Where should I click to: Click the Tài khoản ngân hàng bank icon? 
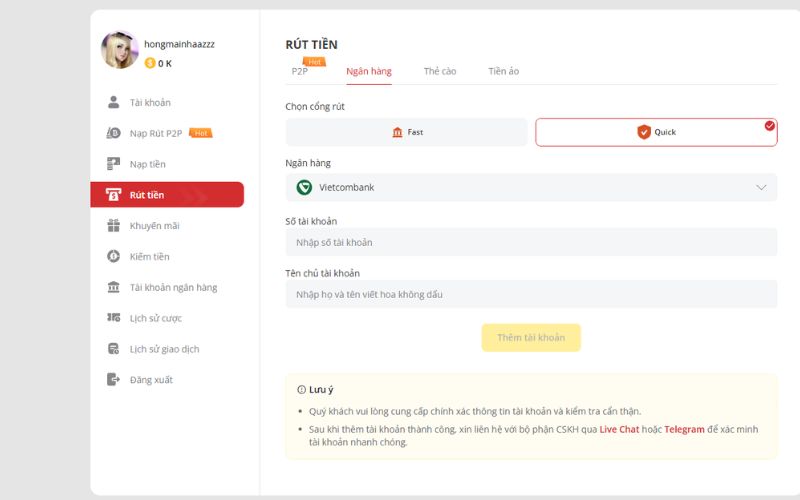(113, 288)
